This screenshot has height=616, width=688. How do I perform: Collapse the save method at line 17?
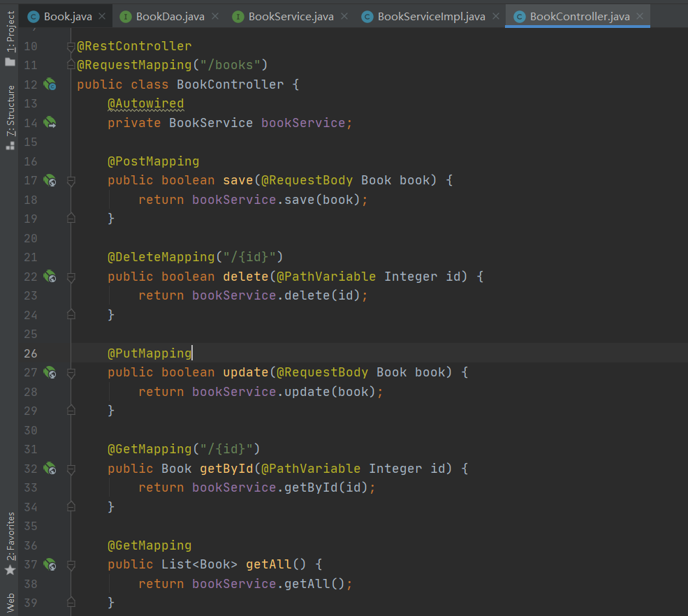[71, 181]
